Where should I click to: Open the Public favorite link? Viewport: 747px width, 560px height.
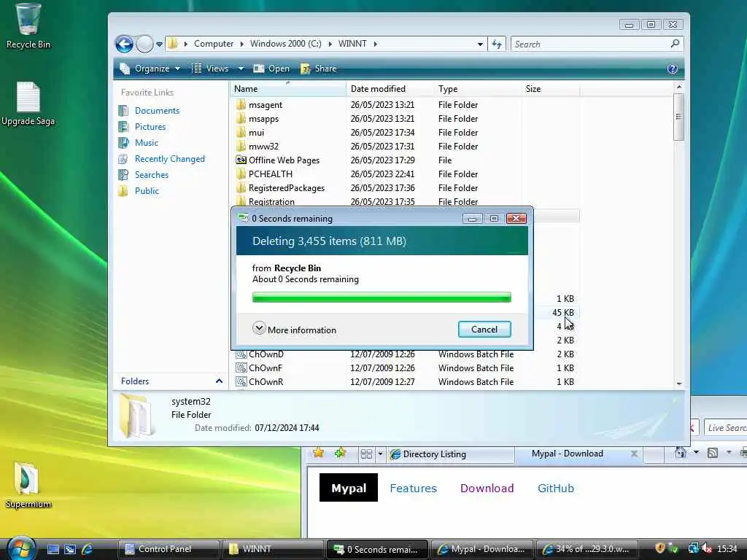[146, 191]
